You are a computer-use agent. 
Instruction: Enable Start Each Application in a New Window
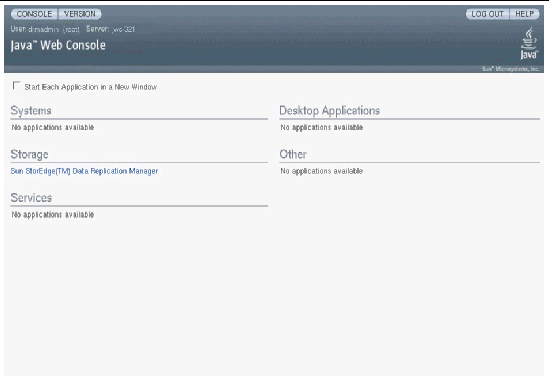pyautogui.click(x=16, y=85)
